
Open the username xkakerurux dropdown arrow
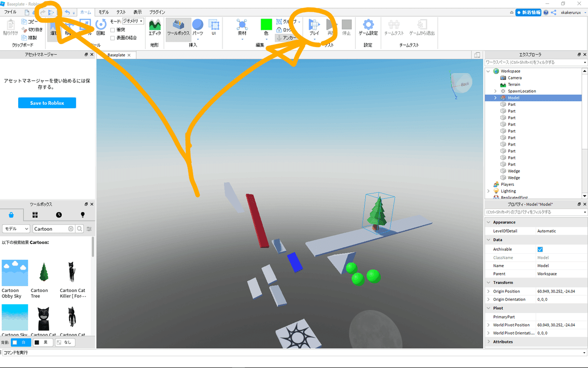[x=584, y=12]
